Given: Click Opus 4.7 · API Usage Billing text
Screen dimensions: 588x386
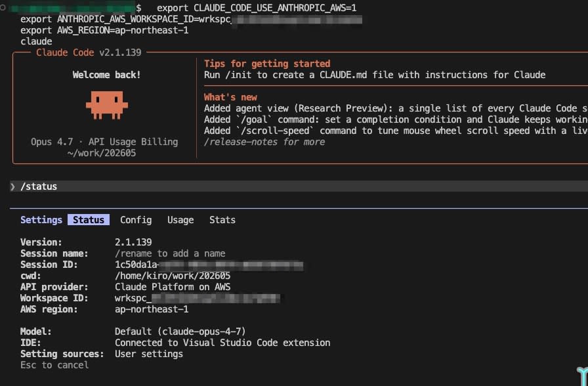Looking at the screenshot, I should click(x=104, y=142).
